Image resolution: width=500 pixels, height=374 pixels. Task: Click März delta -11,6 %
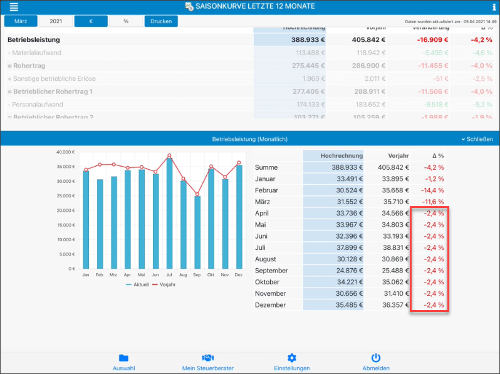coord(433,202)
